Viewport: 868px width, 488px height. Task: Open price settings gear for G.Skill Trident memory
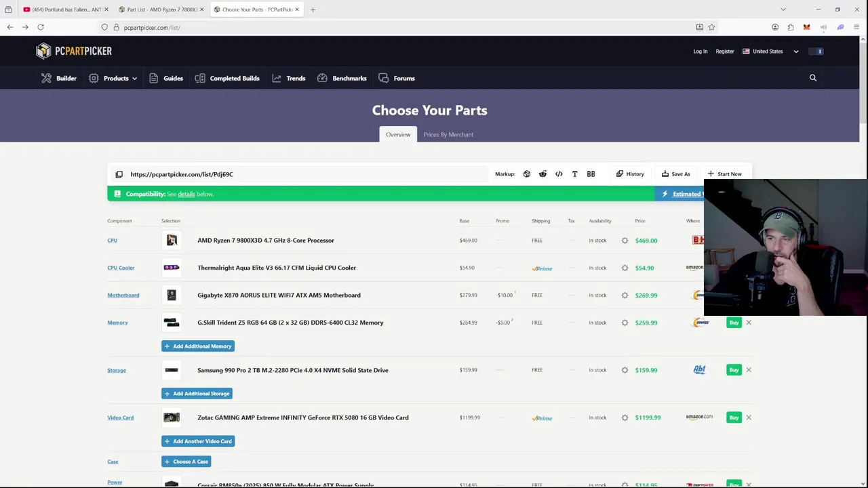click(x=625, y=323)
